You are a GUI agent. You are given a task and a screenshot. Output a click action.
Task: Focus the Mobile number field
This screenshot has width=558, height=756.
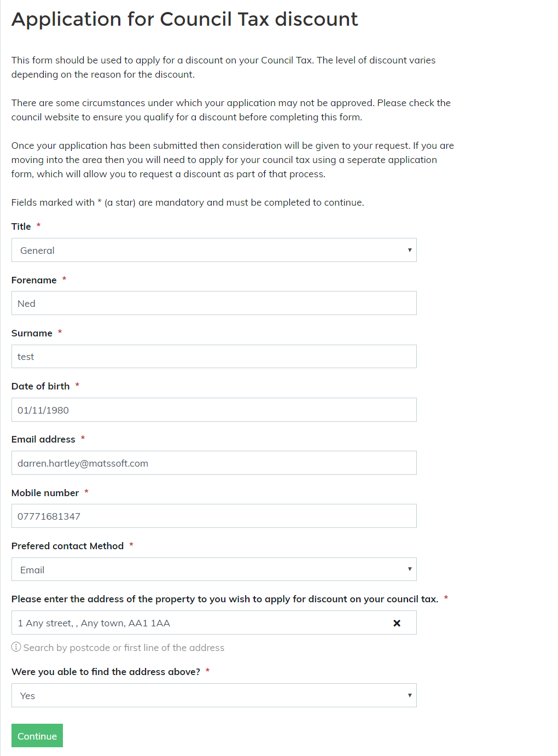click(214, 516)
